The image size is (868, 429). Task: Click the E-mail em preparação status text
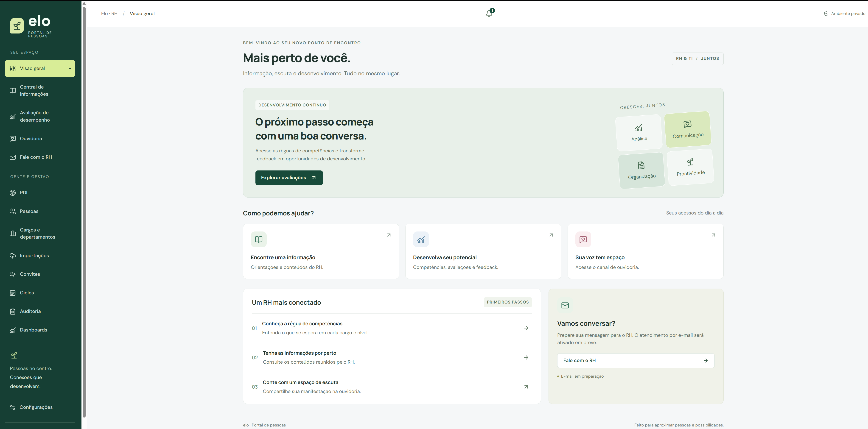pyautogui.click(x=582, y=376)
